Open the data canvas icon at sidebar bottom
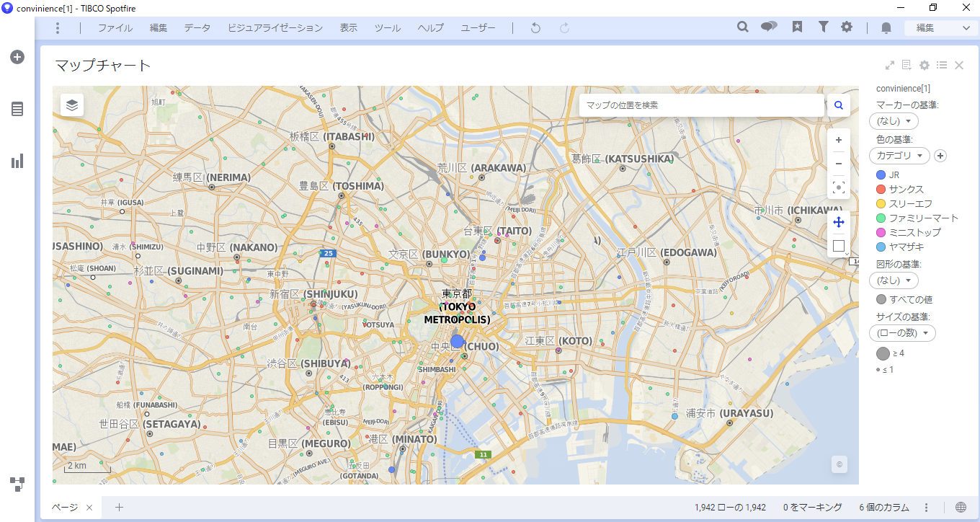The width and height of the screenshot is (980, 522). click(17, 485)
